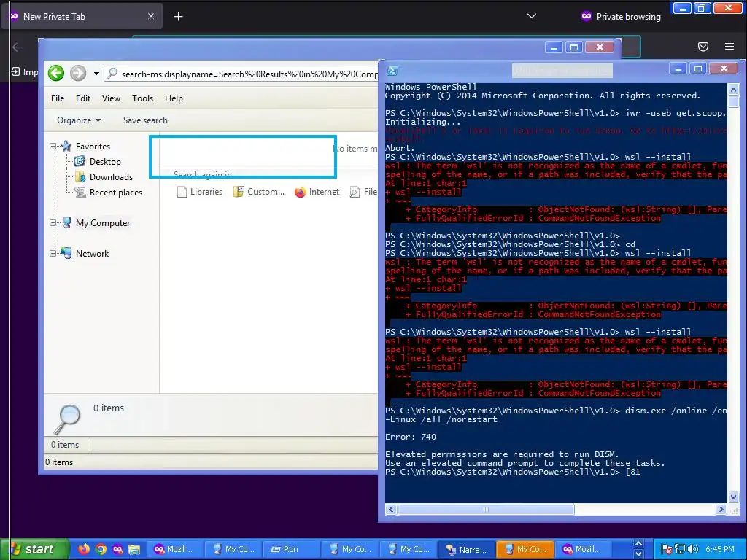Click the Firefox back arrow
The image size is (747, 560).
click(18, 47)
